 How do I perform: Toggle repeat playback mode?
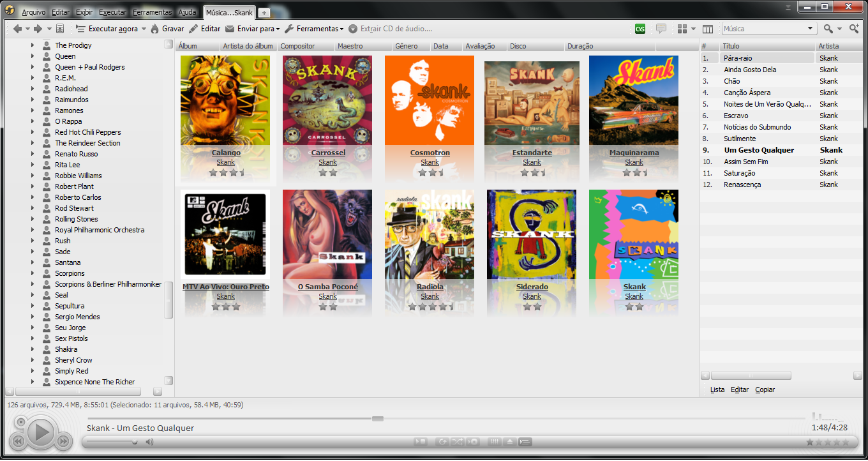pos(442,442)
